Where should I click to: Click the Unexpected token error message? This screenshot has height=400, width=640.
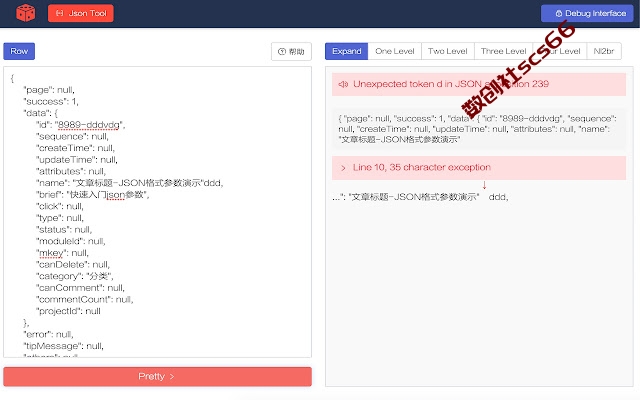pyautogui.click(x=451, y=84)
